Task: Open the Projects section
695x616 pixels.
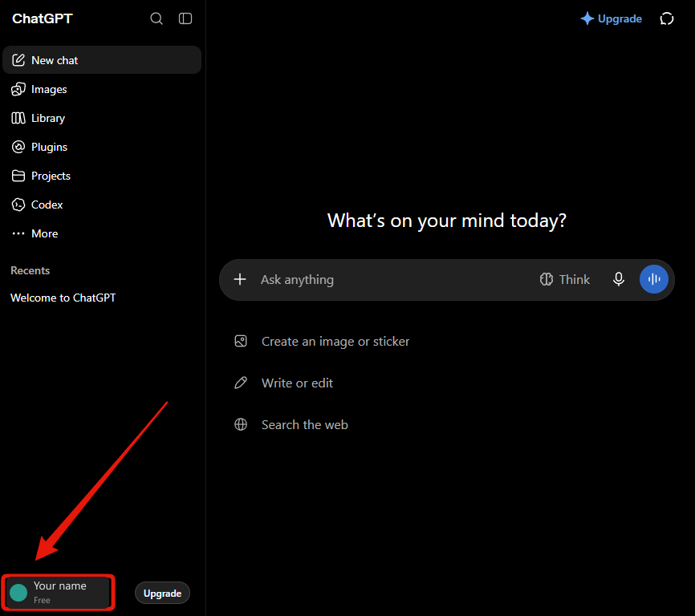Action: (x=102, y=176)
